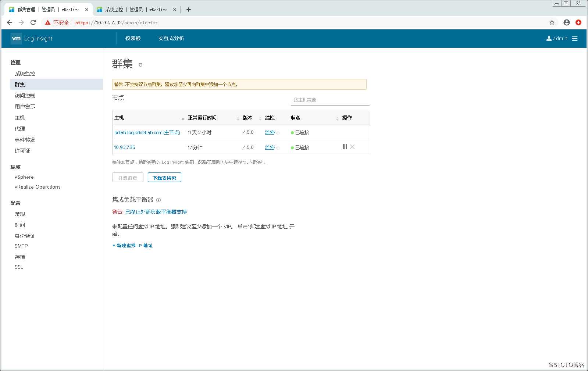588x371 pixels.
Task: Open the 交互式分析 menu
Action: (171, 38)
